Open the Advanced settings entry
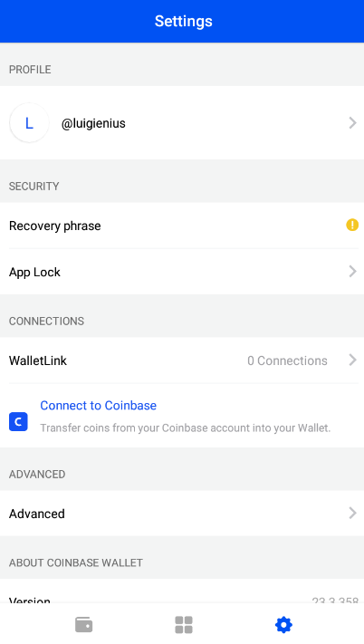Viewport: 364px width, 644px height. (x=182, y=514)
